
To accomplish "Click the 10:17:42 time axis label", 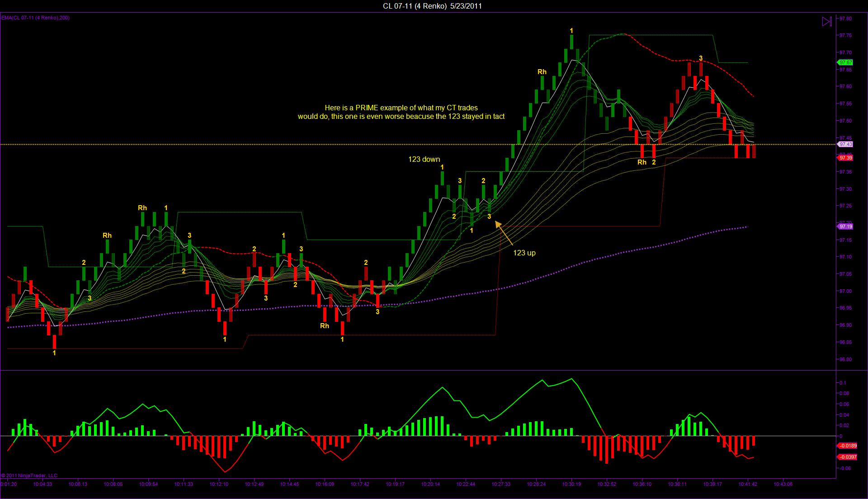I will (x=360, y=484).
